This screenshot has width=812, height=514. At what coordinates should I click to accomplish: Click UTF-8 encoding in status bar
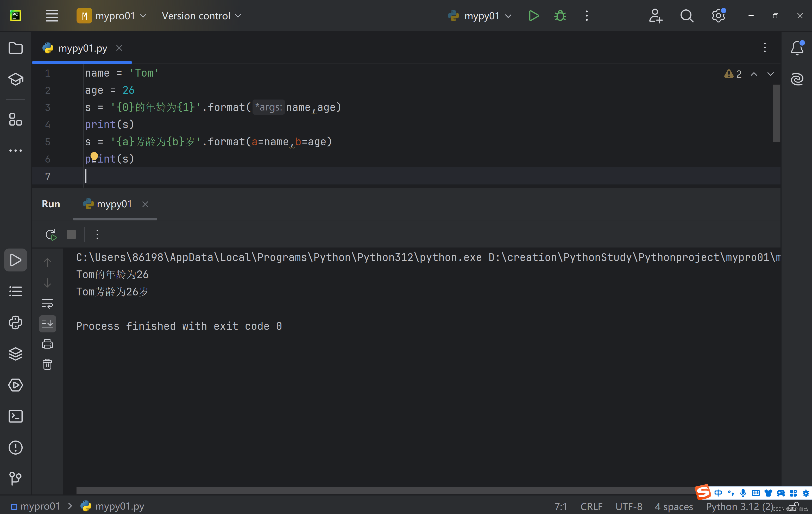click(628, 506)
